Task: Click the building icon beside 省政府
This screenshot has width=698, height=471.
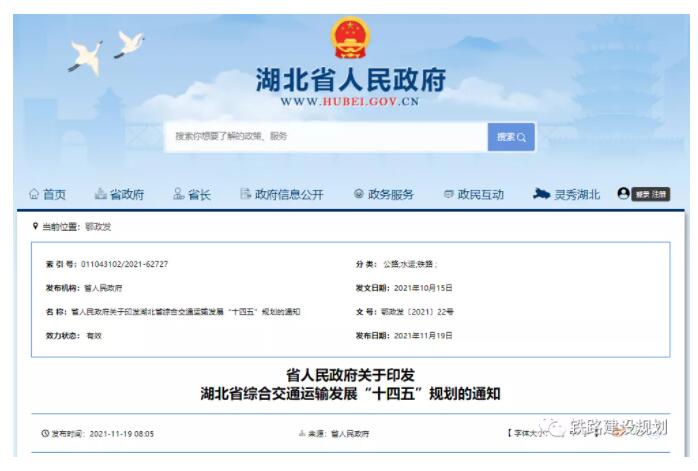Action: coord(101,194)
